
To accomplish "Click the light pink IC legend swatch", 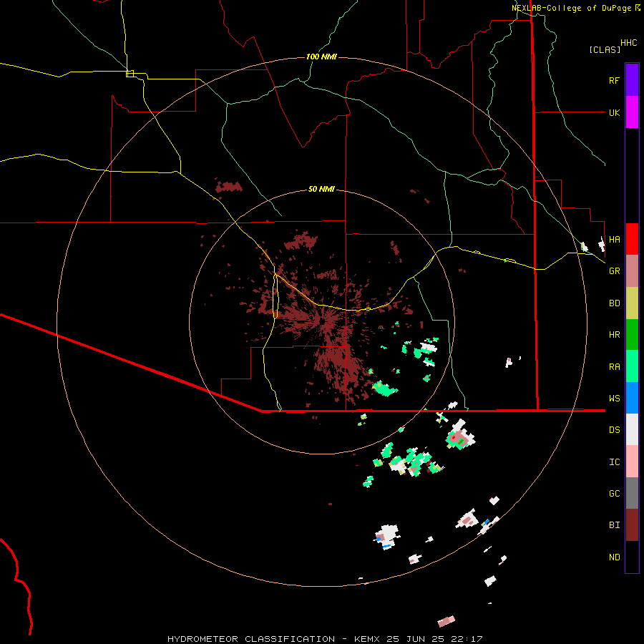I will point(632,462).
